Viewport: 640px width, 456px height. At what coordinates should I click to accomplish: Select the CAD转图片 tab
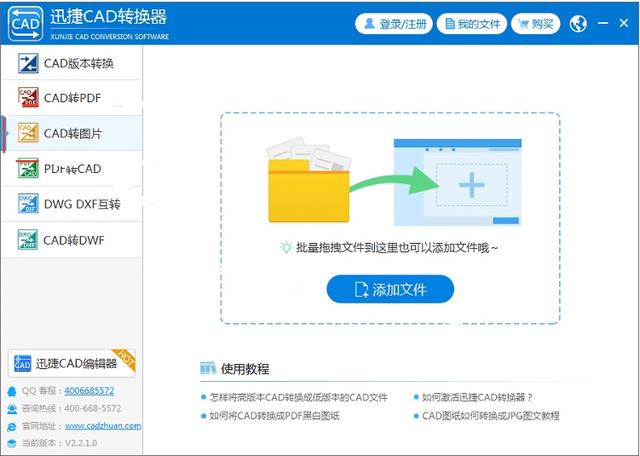point(72,133)
